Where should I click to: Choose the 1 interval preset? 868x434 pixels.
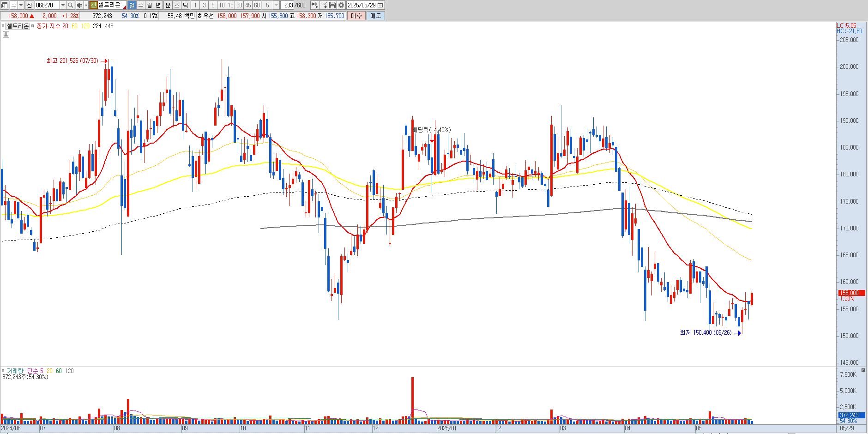point(195,5)
